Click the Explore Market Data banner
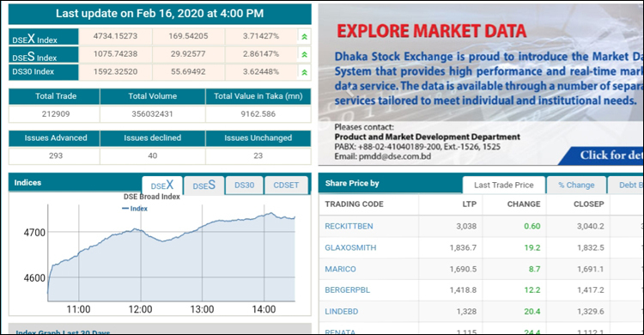The height and width of the screenshot is (335, 644). [481, 84]
